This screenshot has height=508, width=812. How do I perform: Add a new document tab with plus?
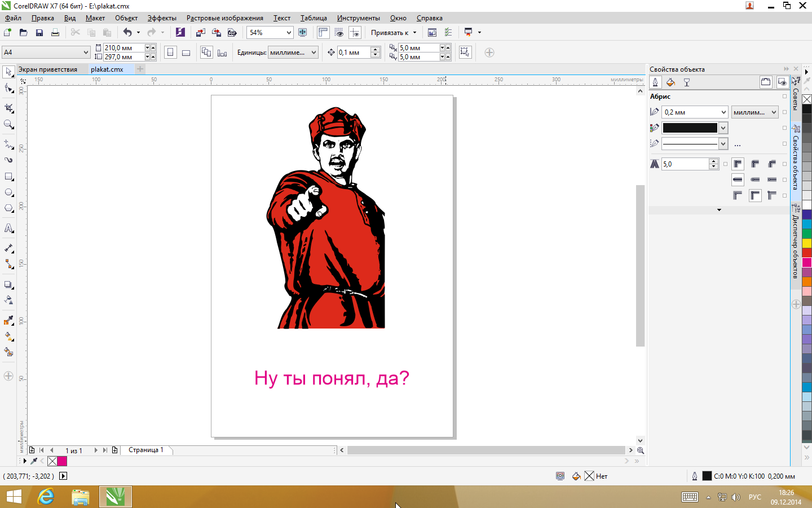point(140,69)
